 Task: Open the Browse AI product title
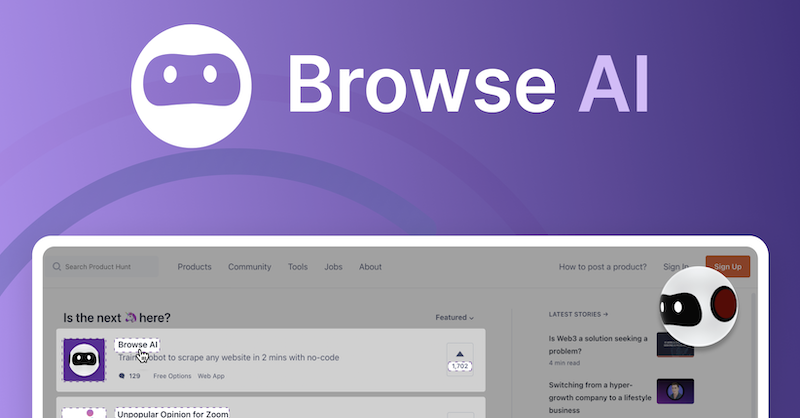(x=137, y=345)
